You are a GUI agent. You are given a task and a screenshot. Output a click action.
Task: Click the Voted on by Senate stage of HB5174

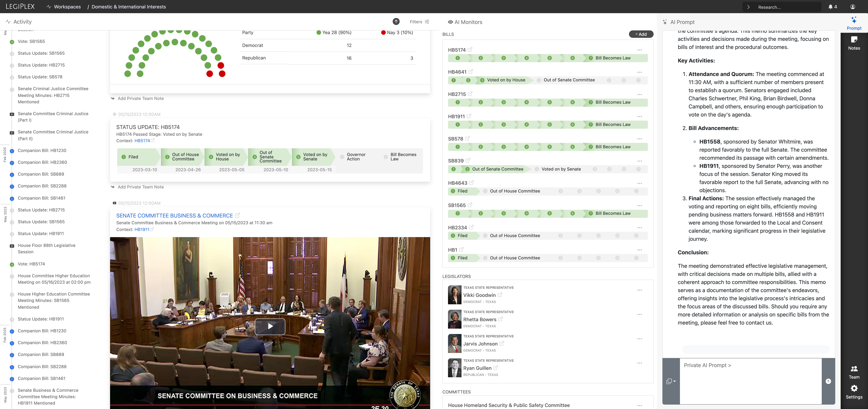pyautogui.click(x=313, y=157)
